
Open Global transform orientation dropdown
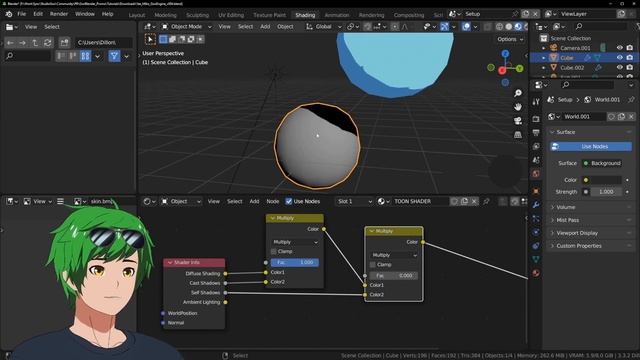324,27
